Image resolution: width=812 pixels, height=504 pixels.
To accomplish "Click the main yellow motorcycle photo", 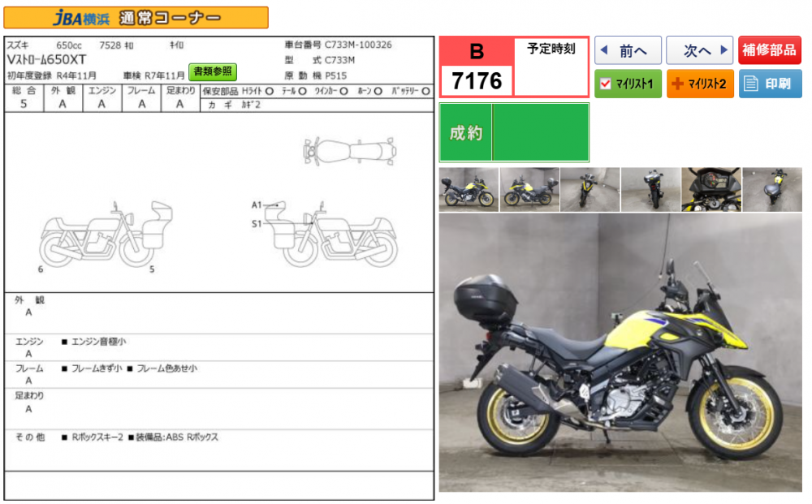I will pyautogui.click(x=620, y=353).
